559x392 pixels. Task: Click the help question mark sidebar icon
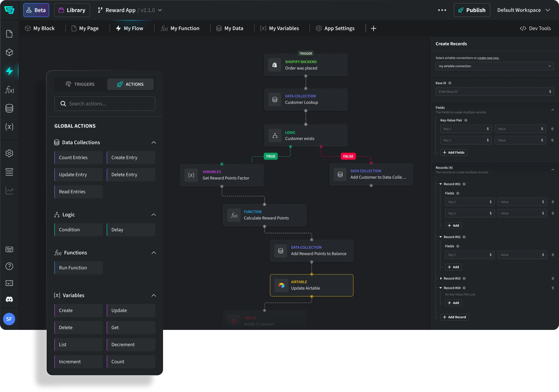(x=9, y=266)
